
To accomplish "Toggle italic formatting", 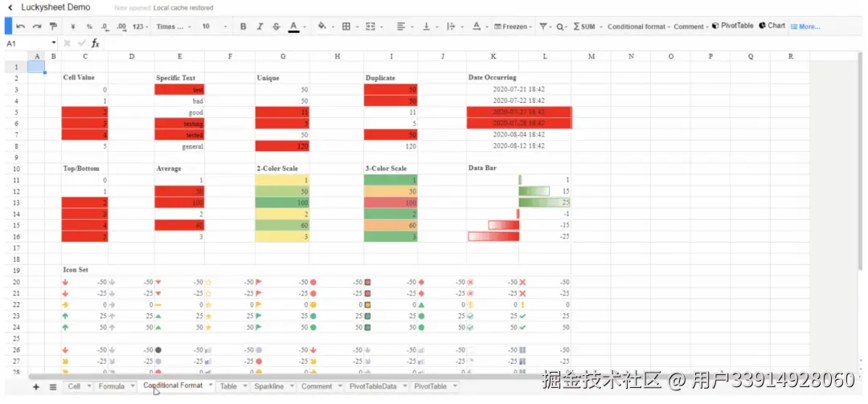I will [x=260, y=26].
